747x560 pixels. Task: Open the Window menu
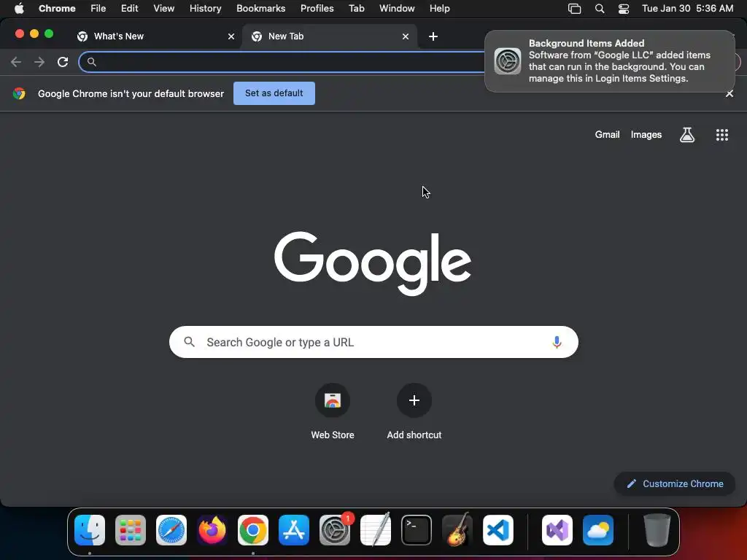397,9
